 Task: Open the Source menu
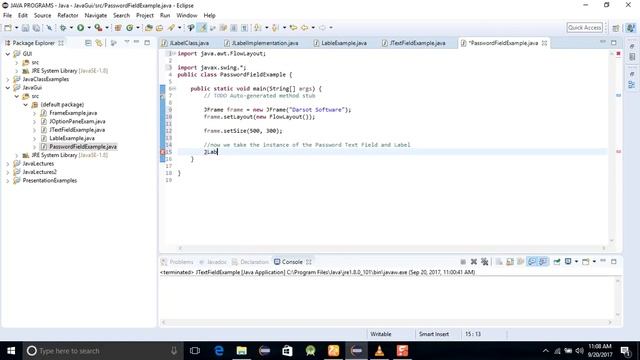pos(42,16)
